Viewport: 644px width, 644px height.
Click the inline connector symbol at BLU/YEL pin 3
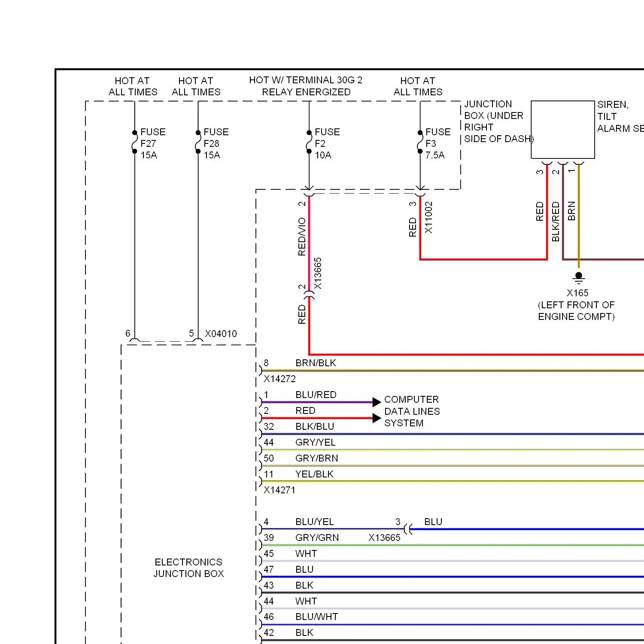(x=408, y=529)
